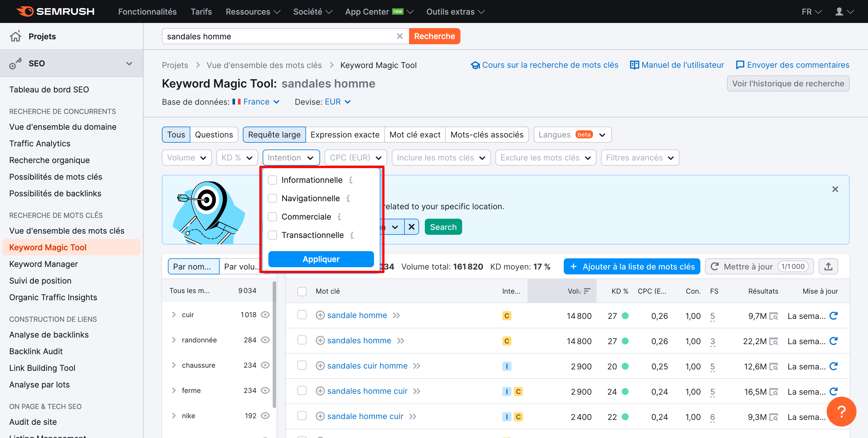The width and height of the screenshot is (868, 438).
Task: Click the info icon next to Navigationnelle
Action: [348, 198]
